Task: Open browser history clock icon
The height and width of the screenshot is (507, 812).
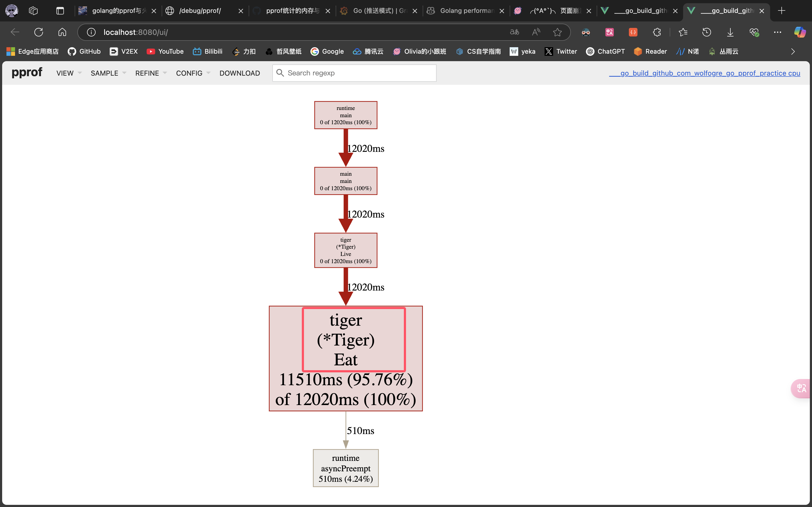Action: [707, 32]
